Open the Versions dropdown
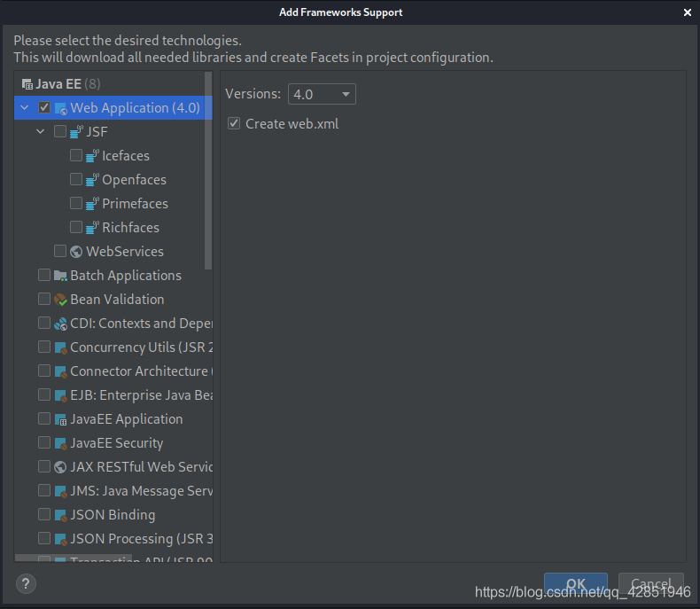The image size is (700, 609). (322, 94)
